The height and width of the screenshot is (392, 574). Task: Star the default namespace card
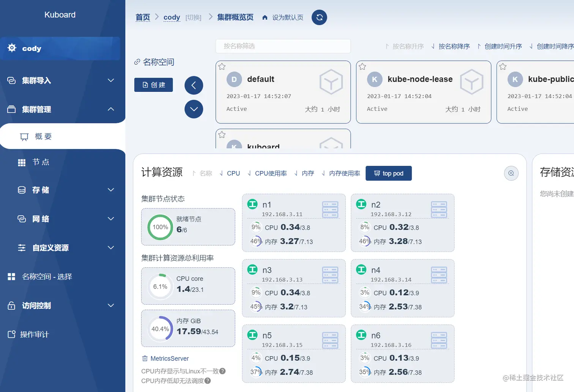pos(222,67)
